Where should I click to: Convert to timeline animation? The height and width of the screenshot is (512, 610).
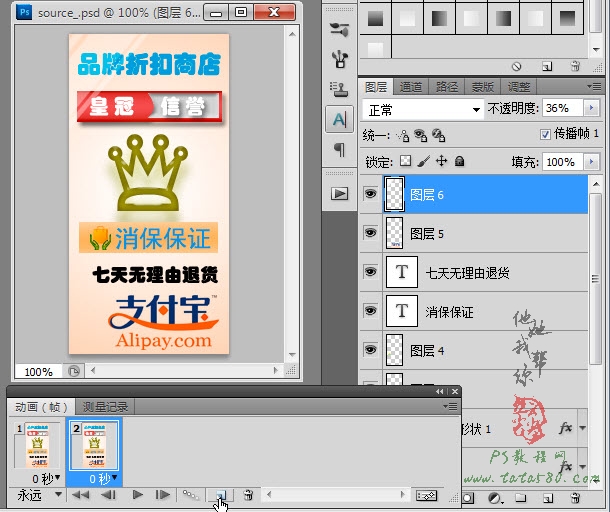coord(426,495)
